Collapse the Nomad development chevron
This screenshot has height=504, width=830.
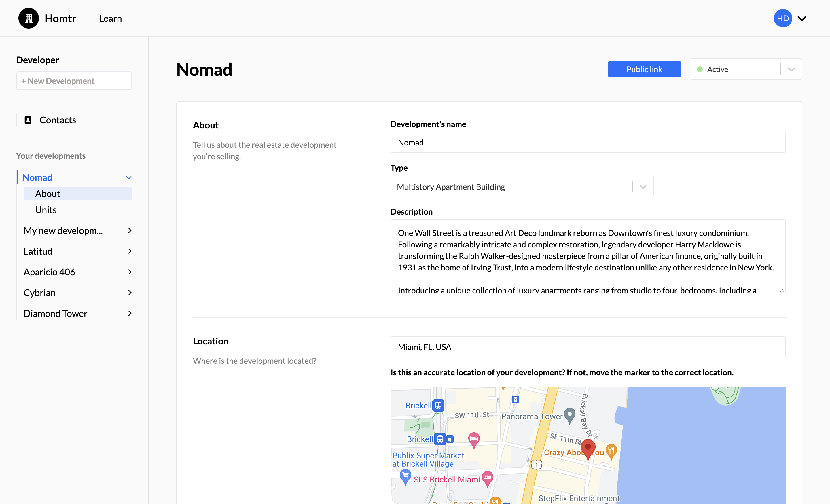[x=129, y=177]
